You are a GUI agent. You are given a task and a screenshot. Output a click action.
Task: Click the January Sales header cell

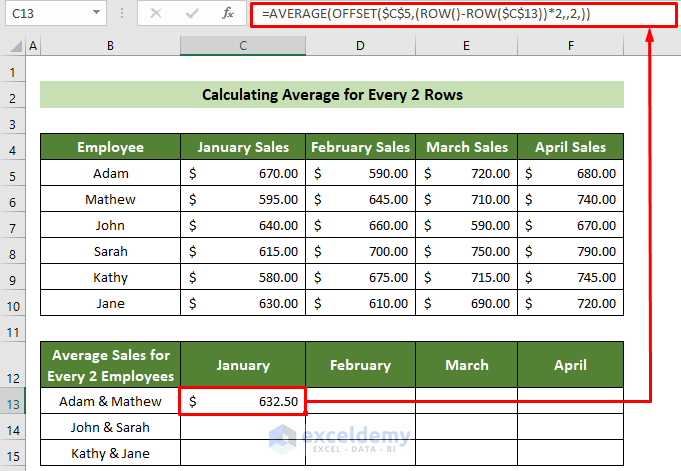click(243, 147)
